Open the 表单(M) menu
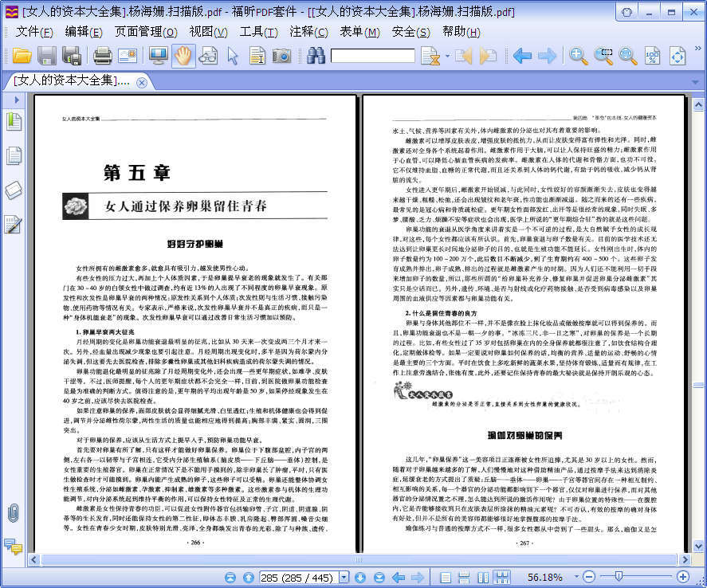Screen dimensions: 707x588 pos(359,32)
